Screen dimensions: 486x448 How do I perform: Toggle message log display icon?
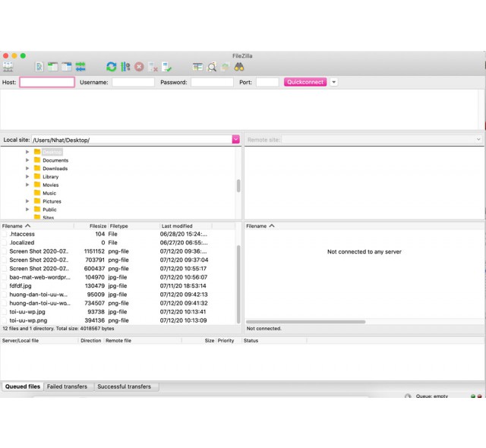[x=39, y=67]
